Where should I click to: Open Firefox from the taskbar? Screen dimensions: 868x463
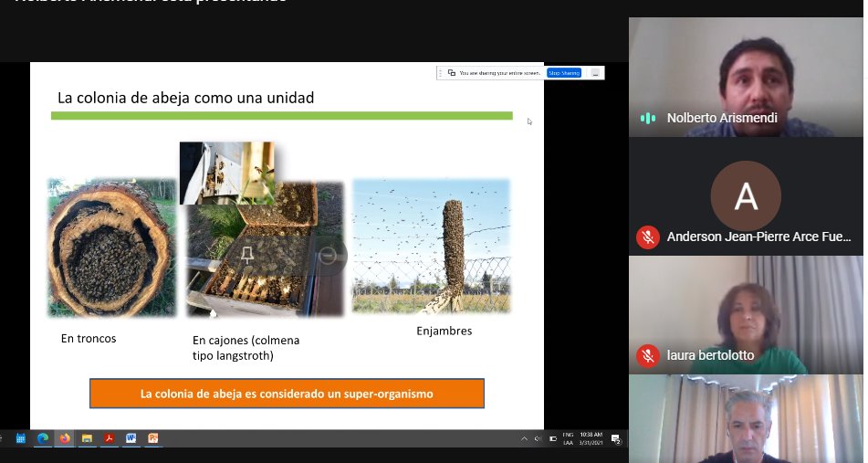click(65, 438)
